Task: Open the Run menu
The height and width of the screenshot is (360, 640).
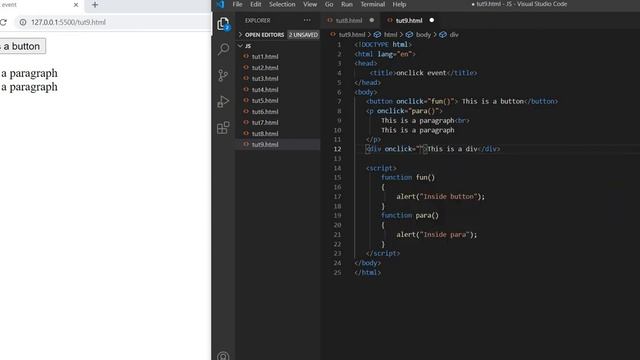Action: tap(347, 4)
